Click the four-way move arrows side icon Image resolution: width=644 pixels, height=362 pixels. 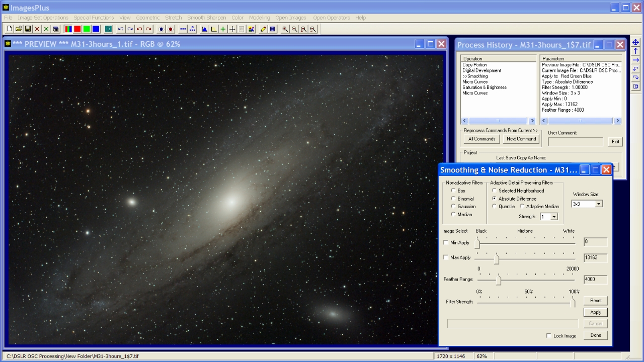635,43
